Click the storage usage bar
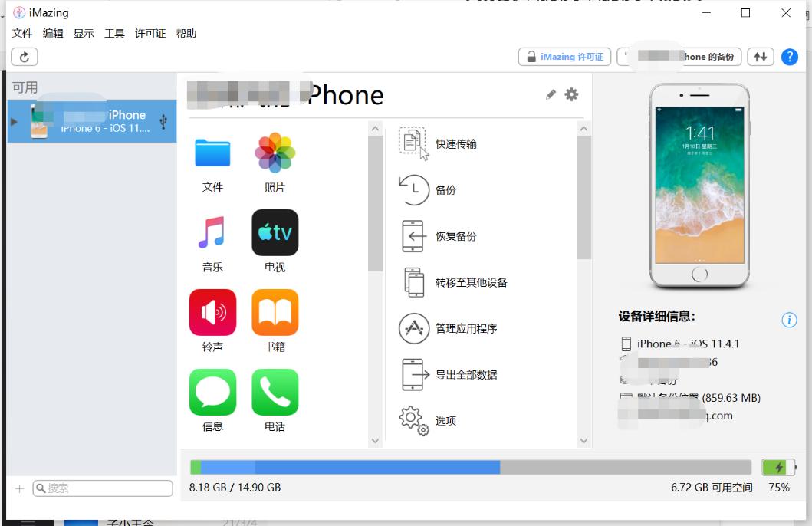 (471, 465)
